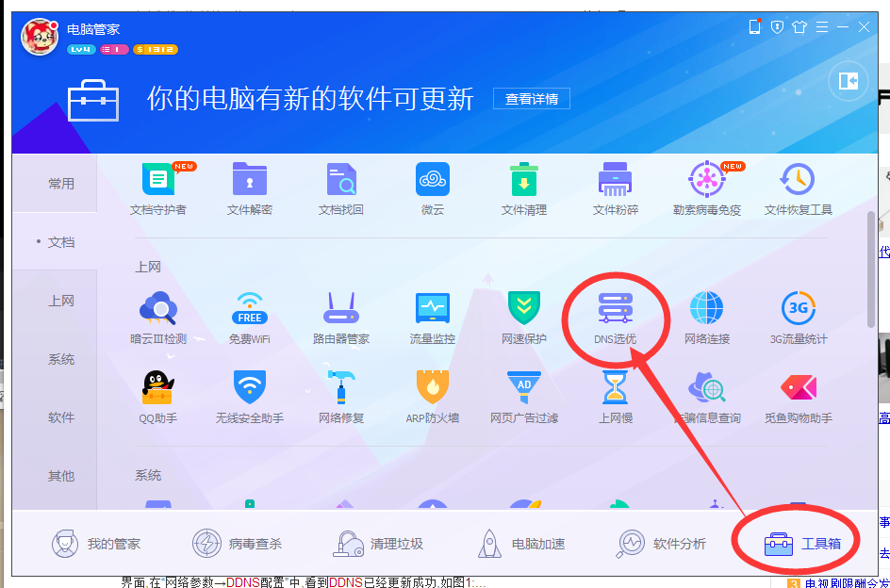Viewport: 890px width, 588px height.
Task: Open 路由器管家
Action: tap(341, 318)
